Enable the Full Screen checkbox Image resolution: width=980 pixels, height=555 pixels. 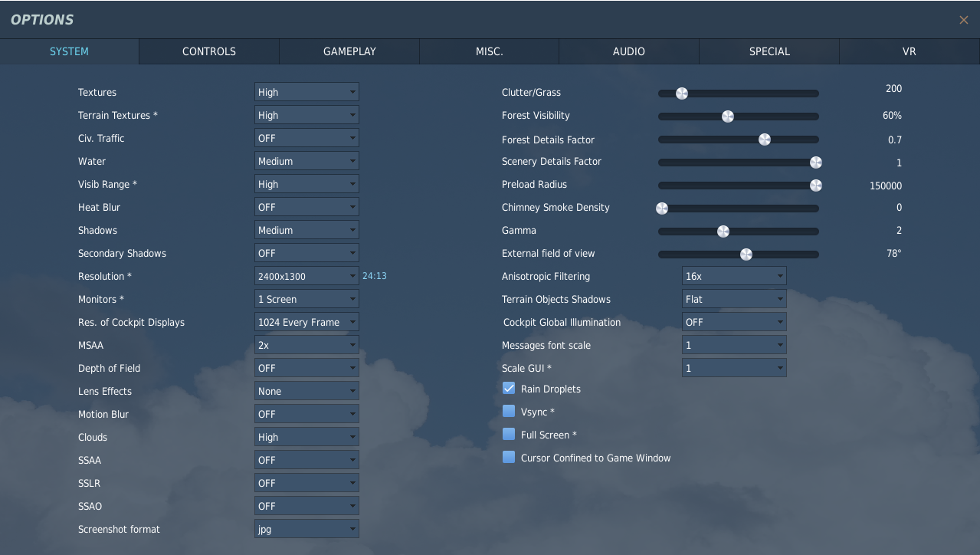click(x=509, y=434)
